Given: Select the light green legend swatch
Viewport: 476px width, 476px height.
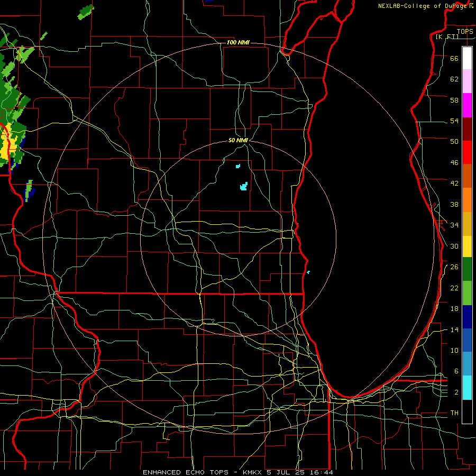Looking at the screenshot, I should (467, 293).
